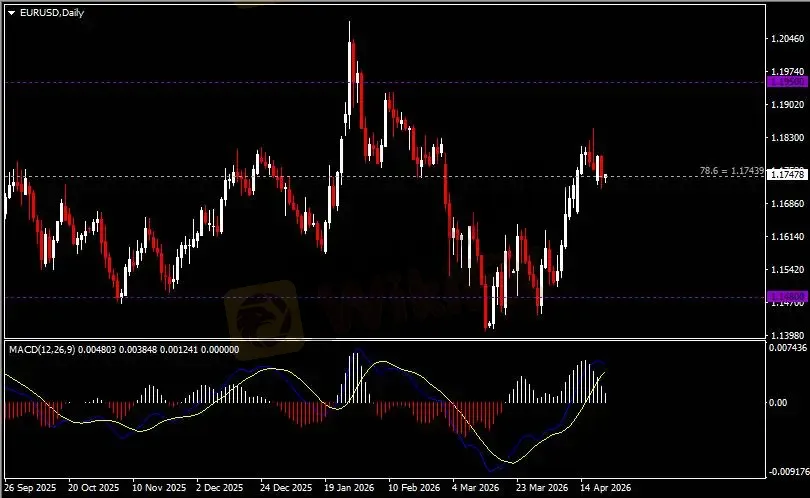Click the current price label 1.17478
810x498 pixels.
point(783,175)
